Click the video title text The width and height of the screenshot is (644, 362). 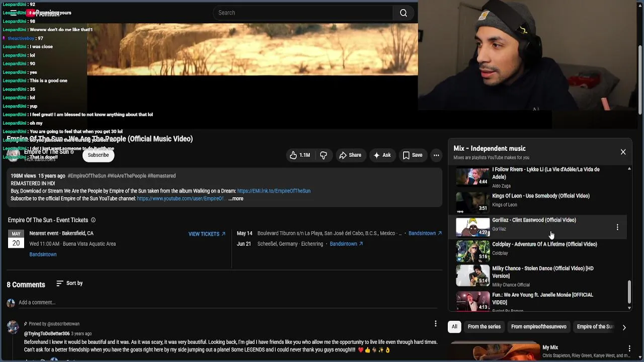[100, 139]
